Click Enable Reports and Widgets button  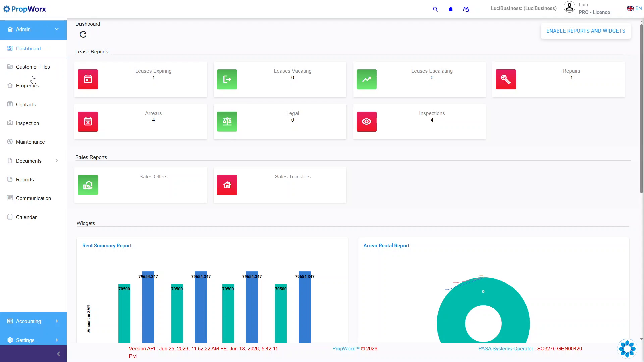[586, 31]
